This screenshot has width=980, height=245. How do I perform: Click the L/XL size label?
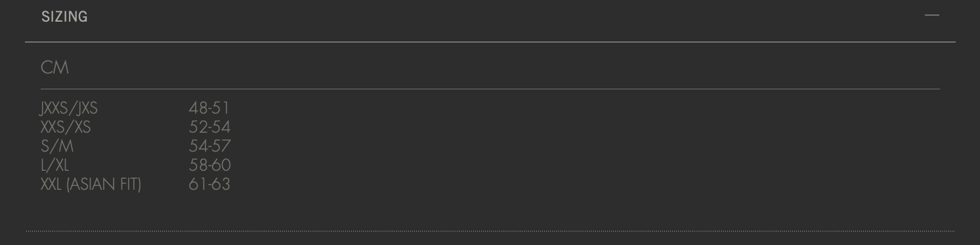(x=54, y=165)
